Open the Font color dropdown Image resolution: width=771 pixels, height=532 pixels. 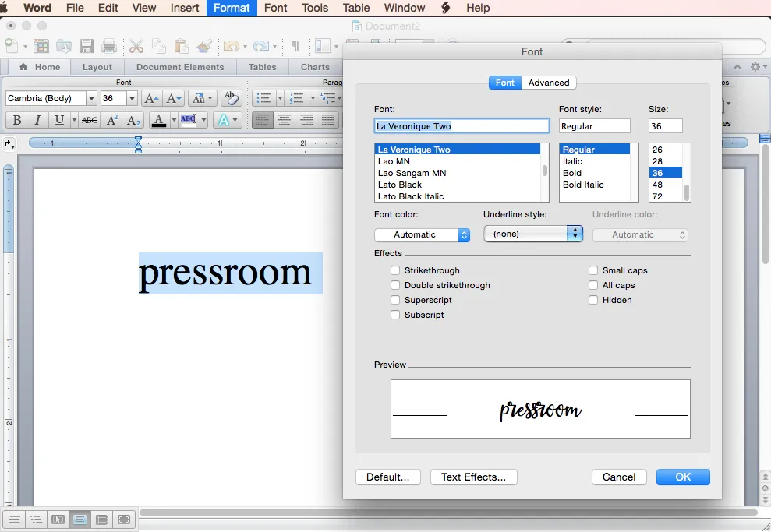(x=422, y=234)
